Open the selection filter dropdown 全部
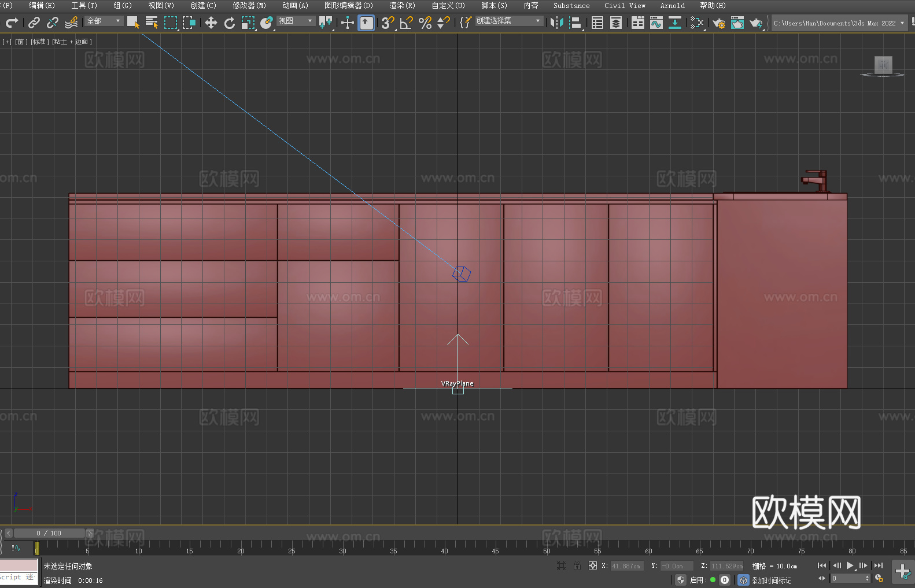 (x=104, y=21)
